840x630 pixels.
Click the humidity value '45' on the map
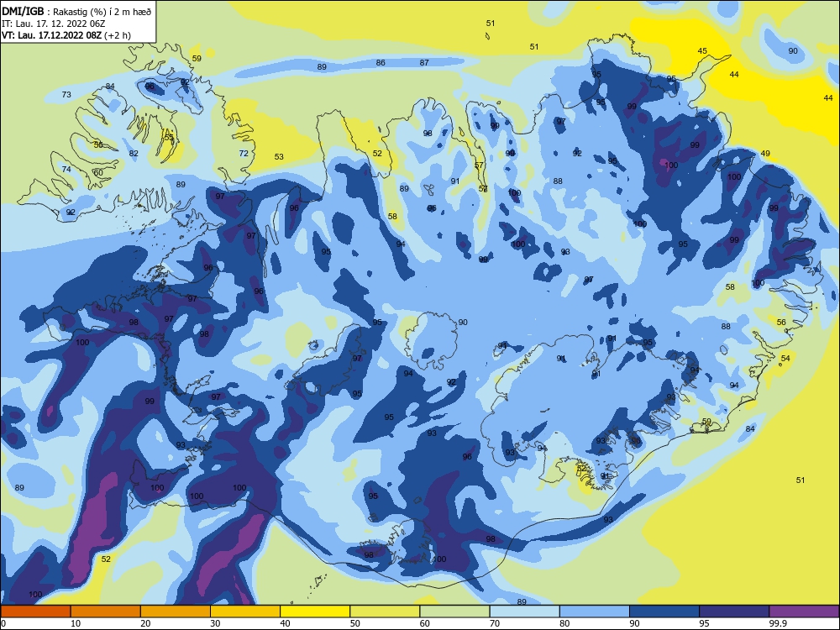coord(702,51)
